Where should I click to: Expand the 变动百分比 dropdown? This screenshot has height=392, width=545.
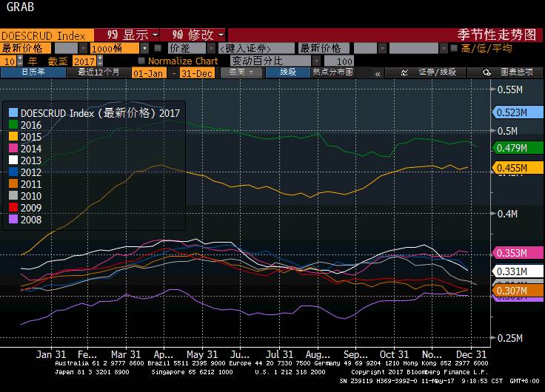[316, 61]
